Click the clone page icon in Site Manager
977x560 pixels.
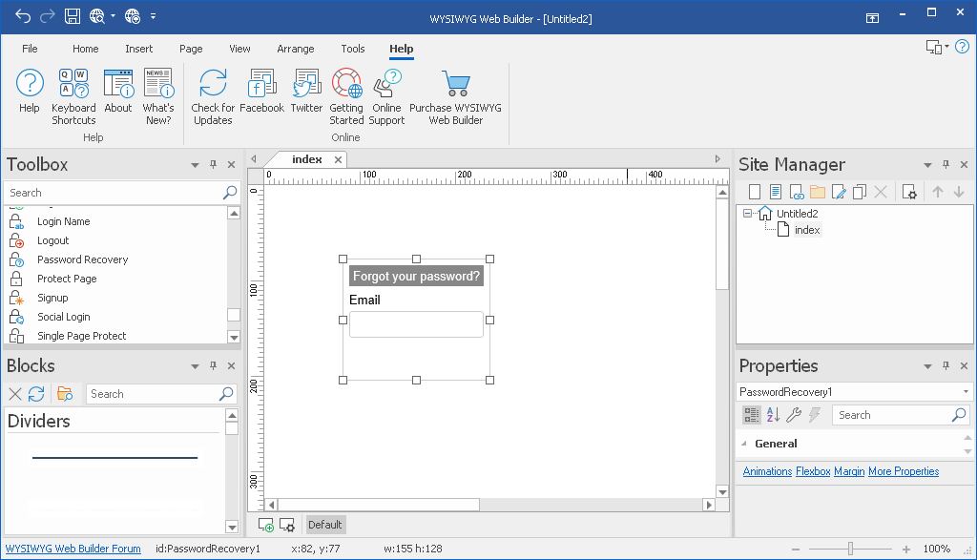860,192
